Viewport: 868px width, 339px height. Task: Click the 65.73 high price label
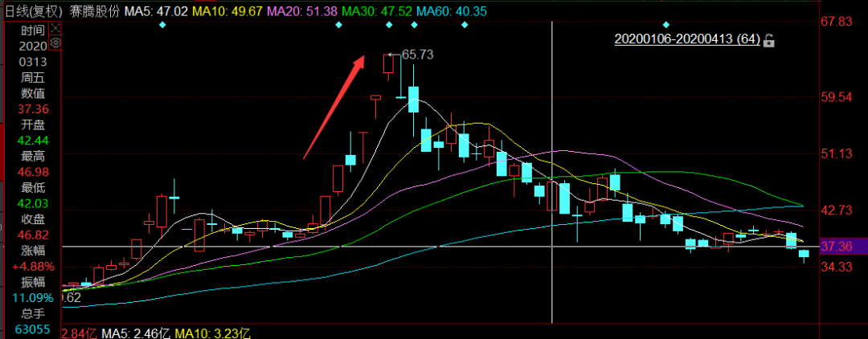point(417,55)
